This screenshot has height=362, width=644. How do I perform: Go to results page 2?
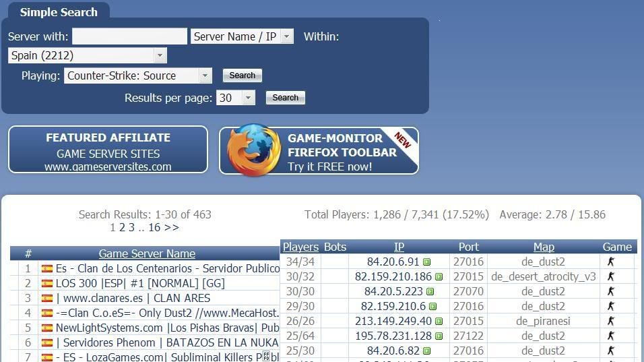[122, 227]
